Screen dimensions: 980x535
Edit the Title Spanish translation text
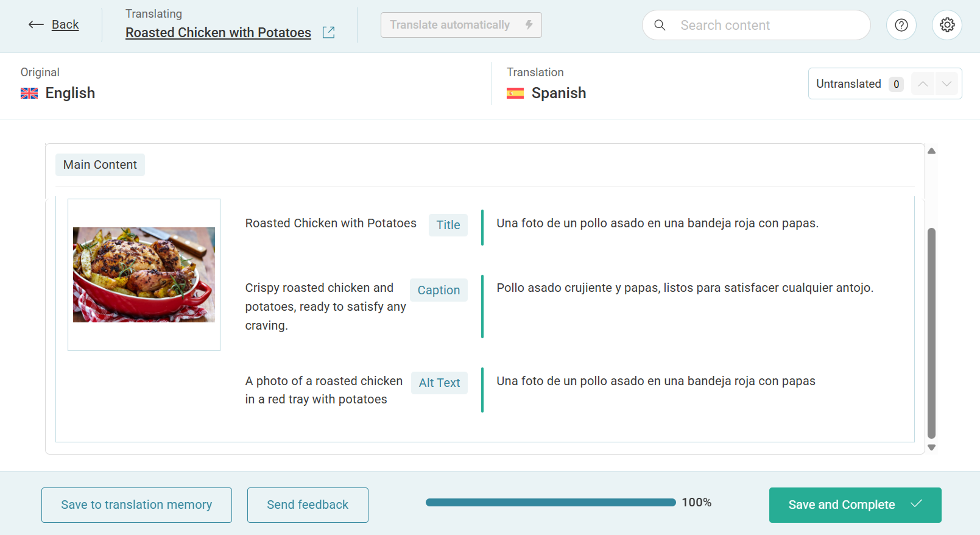657,224
